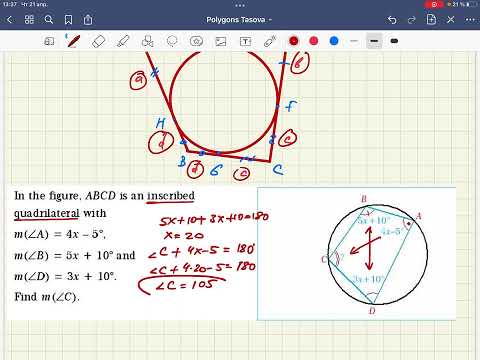Add a new page
The image size is (480, 360).
coord(431,19)
